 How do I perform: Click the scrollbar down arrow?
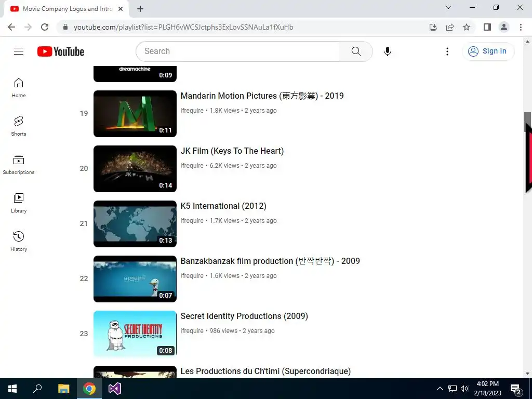527,374
